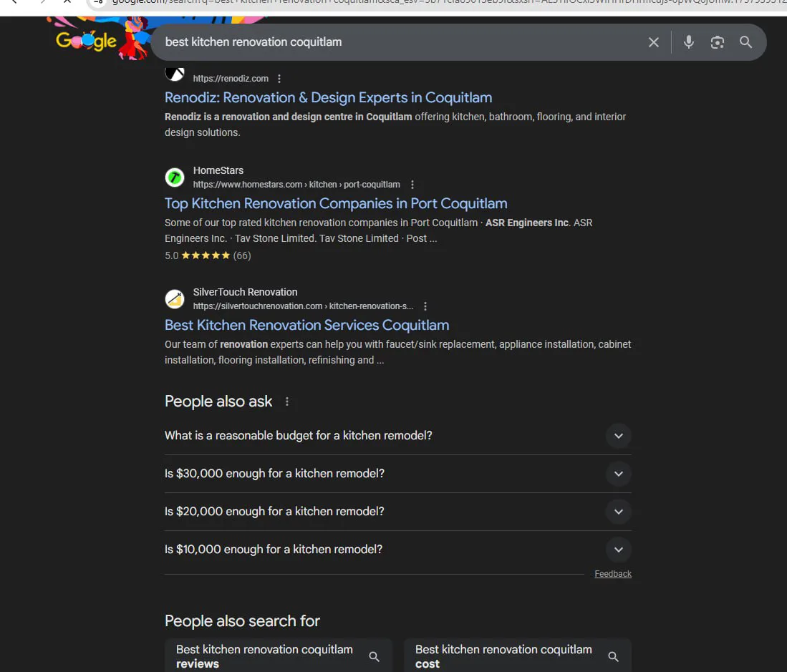This screenshot has height=672, width=787.
Task: Clear the search box text
Action: (x=653, y=42)
